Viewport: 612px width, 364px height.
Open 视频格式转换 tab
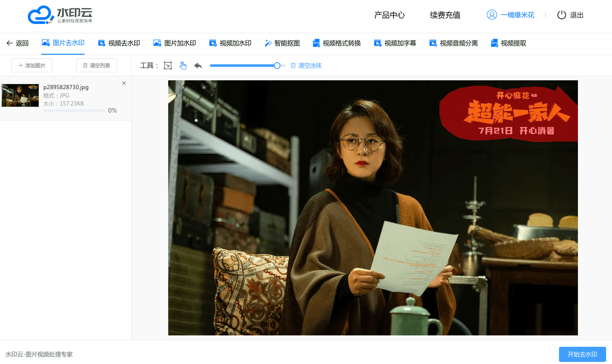pos(337,43)
